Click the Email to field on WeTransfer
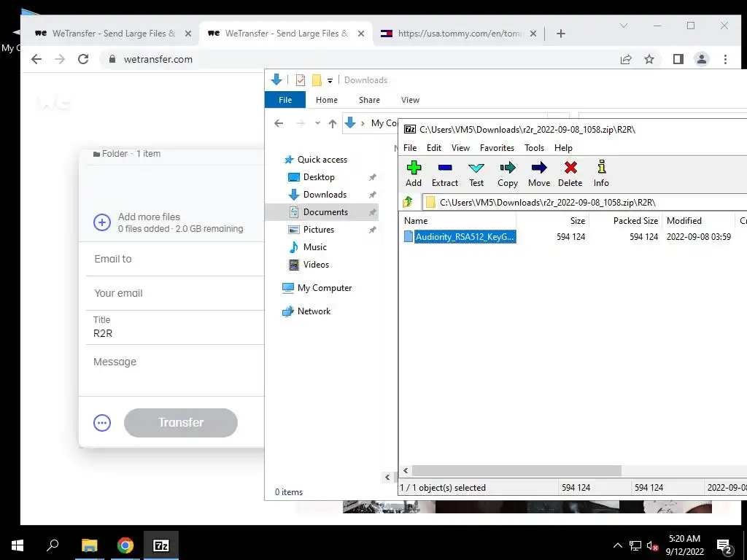 pyautogui.click(x=175, y=259)
